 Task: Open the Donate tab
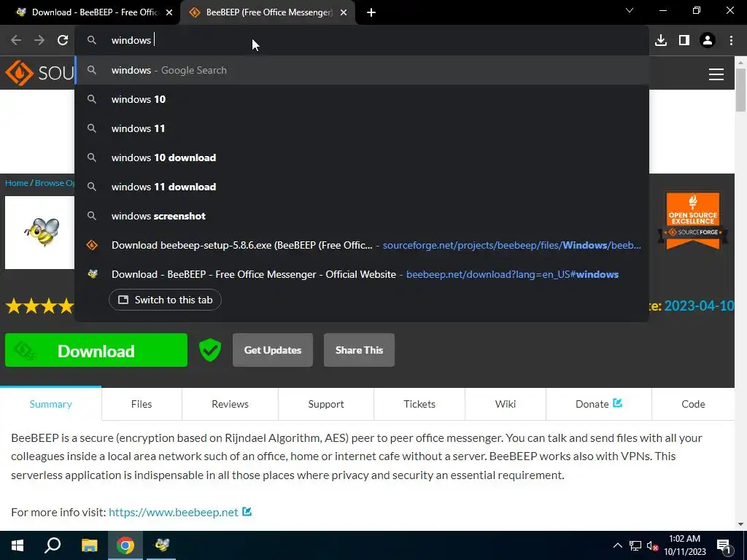tap(599, 404)
